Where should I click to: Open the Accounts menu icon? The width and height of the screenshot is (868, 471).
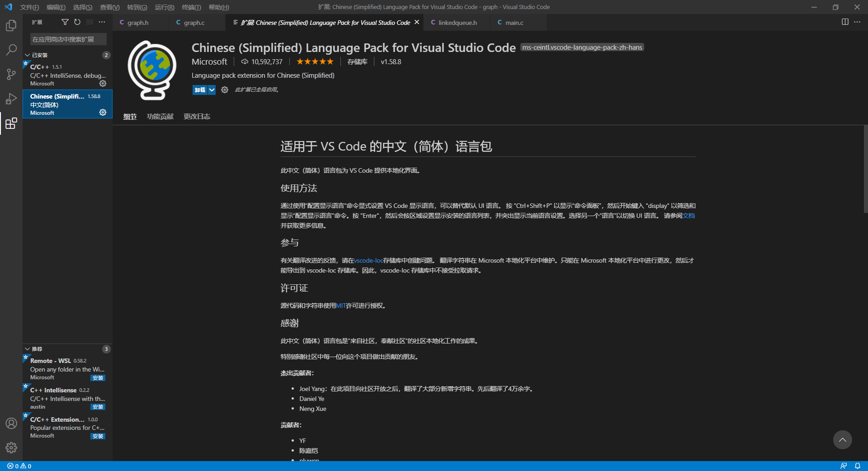tap(11, 423)
